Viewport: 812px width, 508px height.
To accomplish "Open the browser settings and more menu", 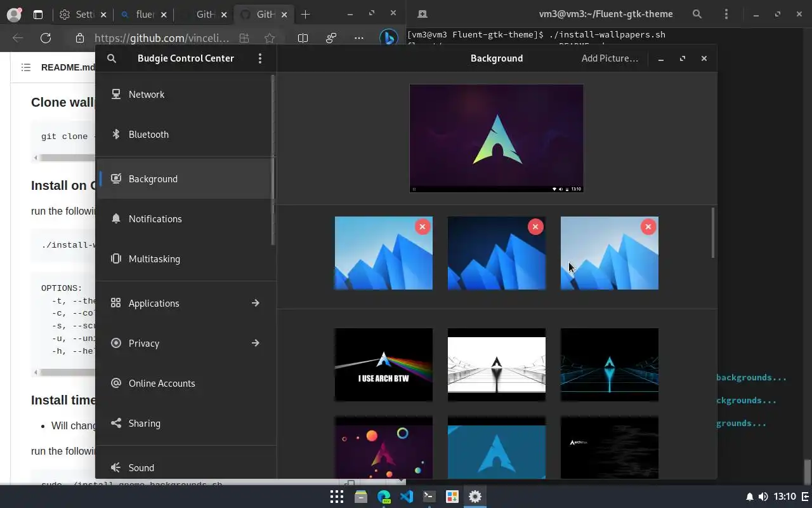I will click(358, 38).
